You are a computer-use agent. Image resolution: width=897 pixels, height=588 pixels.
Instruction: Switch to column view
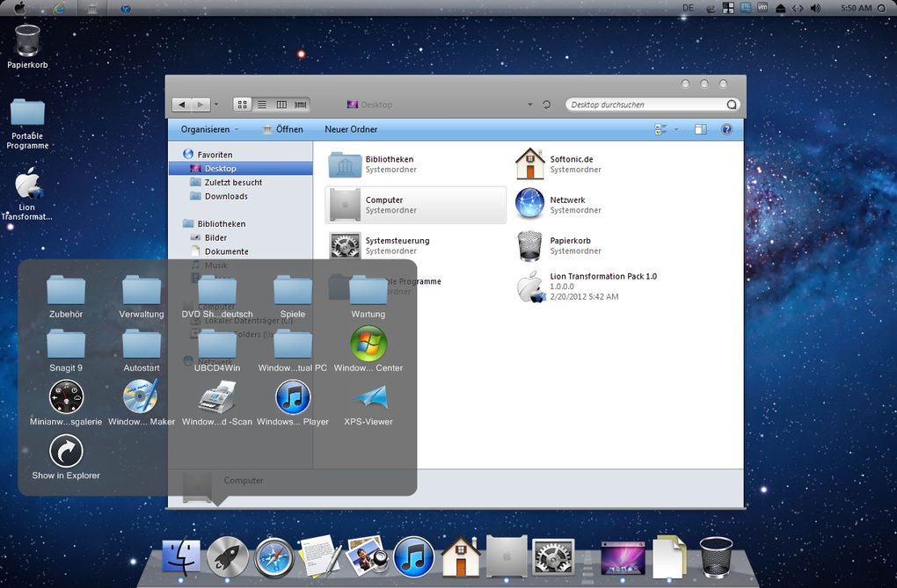point(281,105)
